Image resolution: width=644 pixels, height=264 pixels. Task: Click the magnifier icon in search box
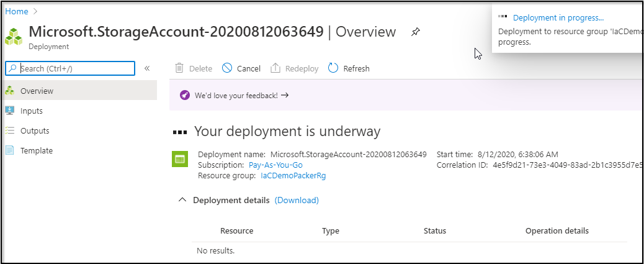[13, 68]
